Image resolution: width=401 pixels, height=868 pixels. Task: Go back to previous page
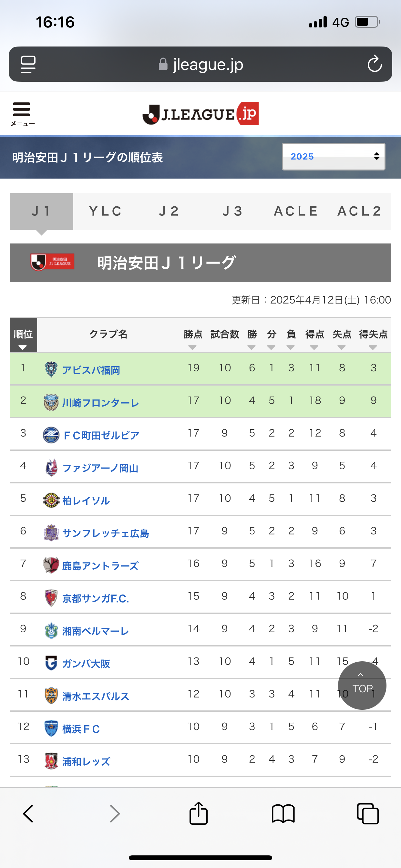pyautogui.click(x=28, y=813)
